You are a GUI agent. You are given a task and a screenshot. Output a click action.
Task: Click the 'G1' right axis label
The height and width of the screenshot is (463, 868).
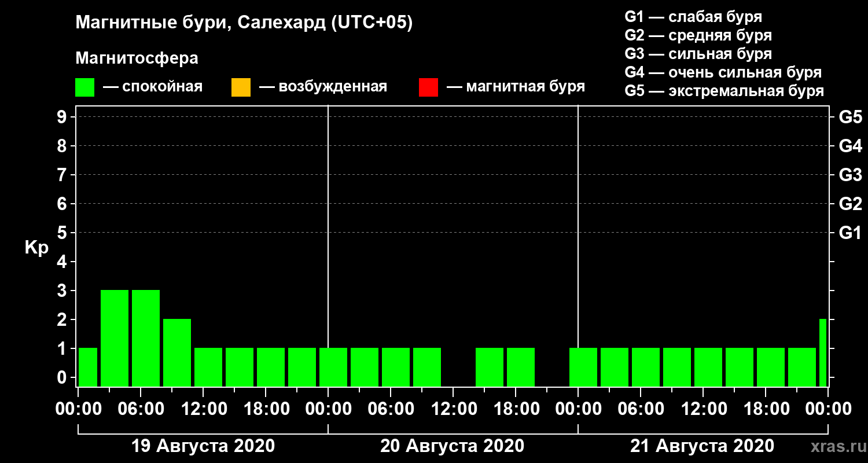pyautogui.click(x=851, y=233)
